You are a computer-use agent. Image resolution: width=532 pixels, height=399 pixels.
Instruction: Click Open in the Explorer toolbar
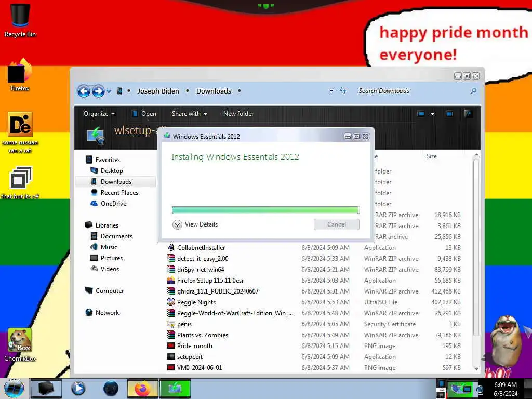tap(144, 114)
